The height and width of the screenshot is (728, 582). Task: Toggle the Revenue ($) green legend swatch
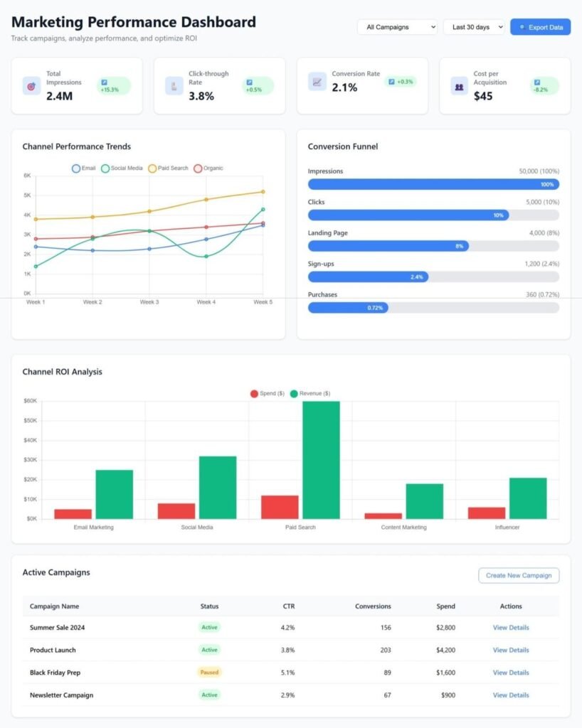[294, 394]
